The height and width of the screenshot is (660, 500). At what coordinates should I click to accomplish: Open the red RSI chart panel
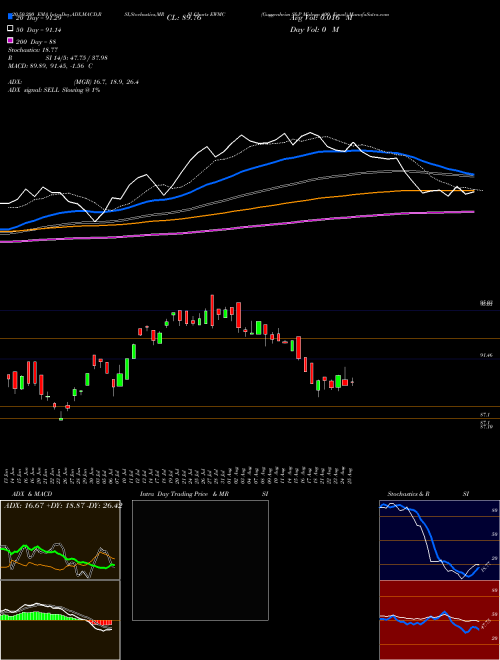point(439,620)
